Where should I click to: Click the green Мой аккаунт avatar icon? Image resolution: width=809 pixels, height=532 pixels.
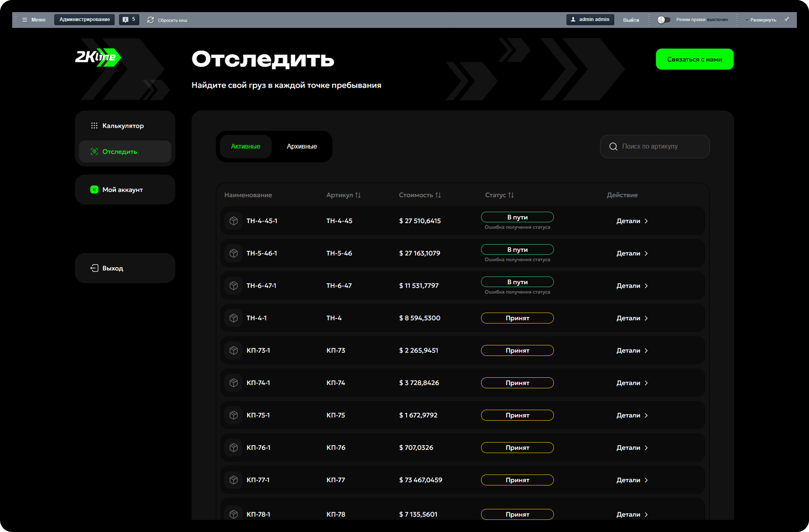(x=94, y=189)
